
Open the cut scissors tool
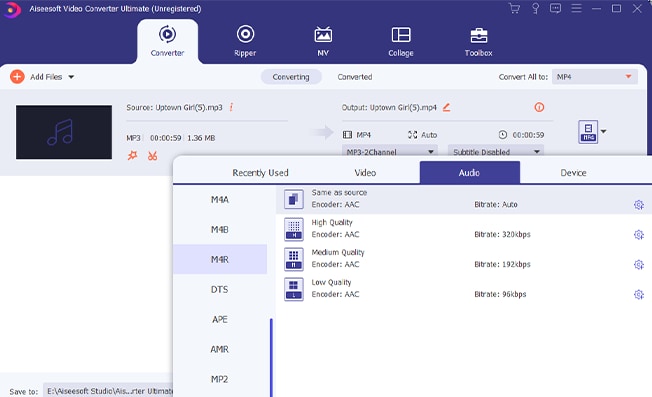pyautogui.click(x=153, y=155)
